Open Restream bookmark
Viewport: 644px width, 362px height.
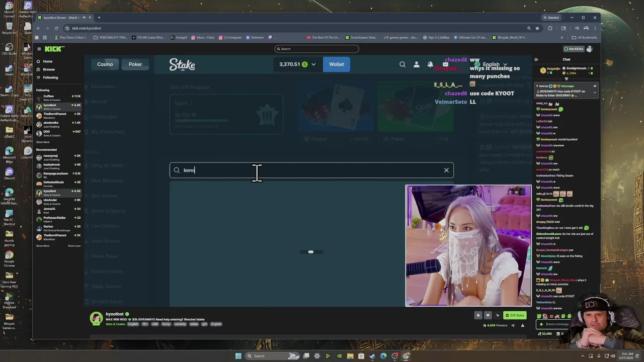click(255, 37)
